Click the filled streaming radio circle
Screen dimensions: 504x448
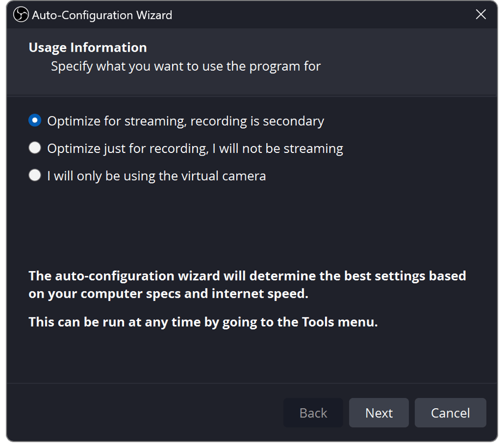34,120
